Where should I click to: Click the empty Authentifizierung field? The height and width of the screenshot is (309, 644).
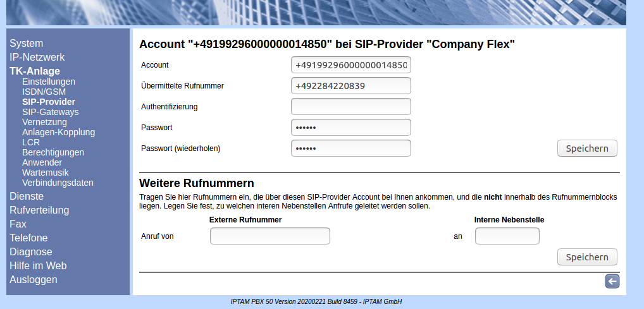tap(351, 107)
